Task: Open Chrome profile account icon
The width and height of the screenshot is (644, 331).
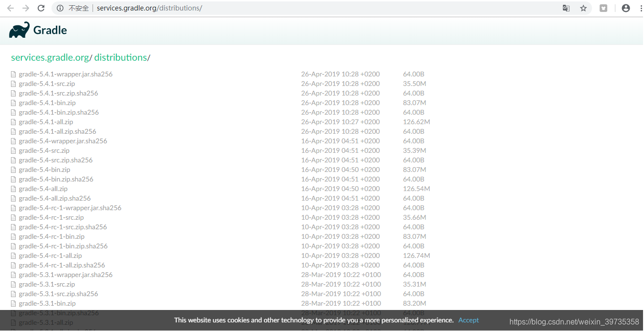Action: point(626,8)
